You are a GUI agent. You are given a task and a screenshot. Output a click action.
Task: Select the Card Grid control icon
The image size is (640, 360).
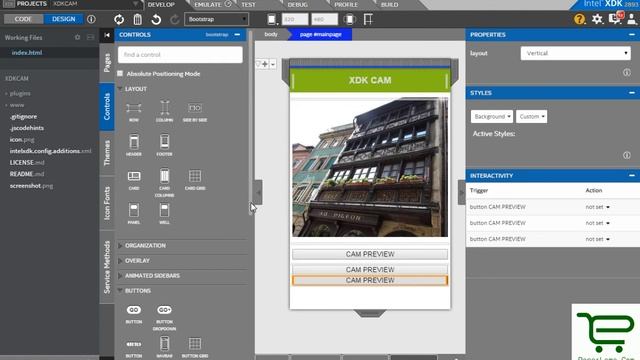195,176
